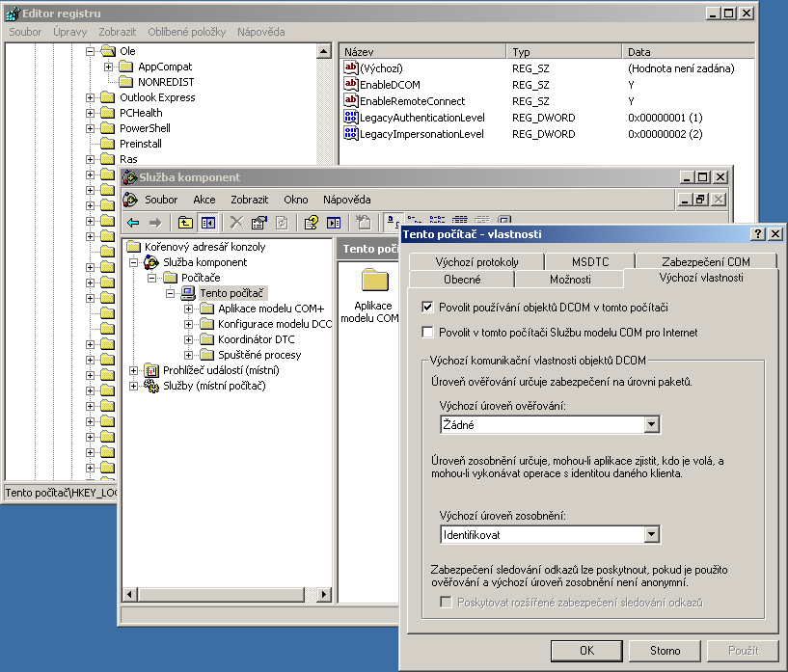The width and height of the screenshot is (788, 672).
Task: Click the Služby (místní počítač) gears icon
Action: tap(151, 386)
